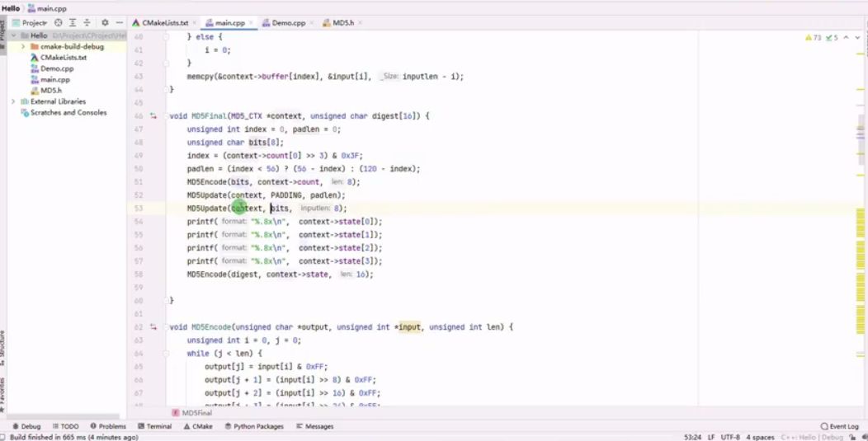
Task: Click the gutter icon beside MD5Encode function
Action: (x=153, y=327)
